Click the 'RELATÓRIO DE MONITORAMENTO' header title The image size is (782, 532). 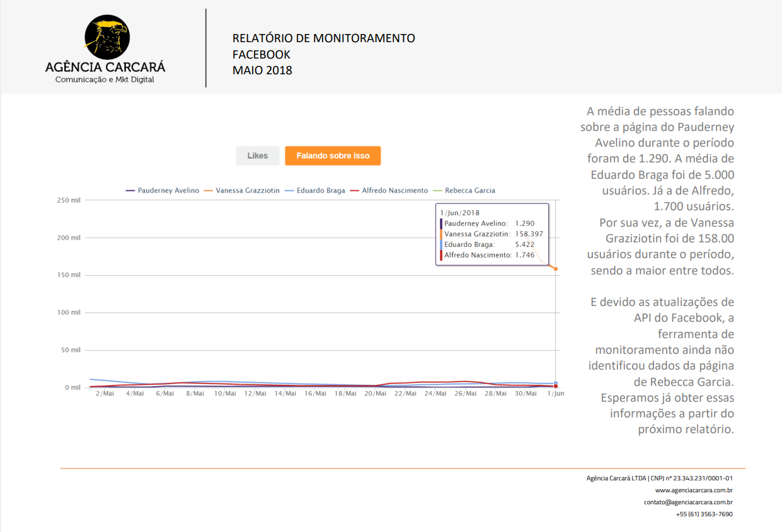(x=324, y=38)
